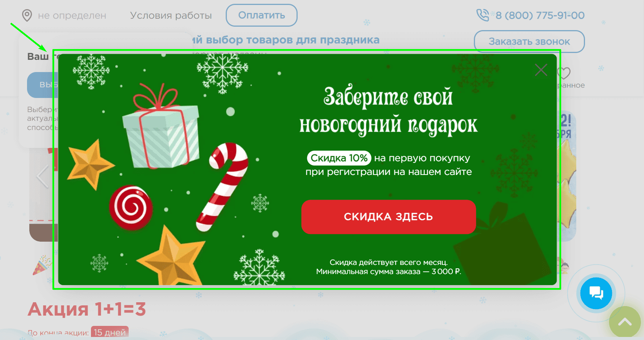Click the red СКИДКА ЗДЕСЬ button

[x=389, y=217]
